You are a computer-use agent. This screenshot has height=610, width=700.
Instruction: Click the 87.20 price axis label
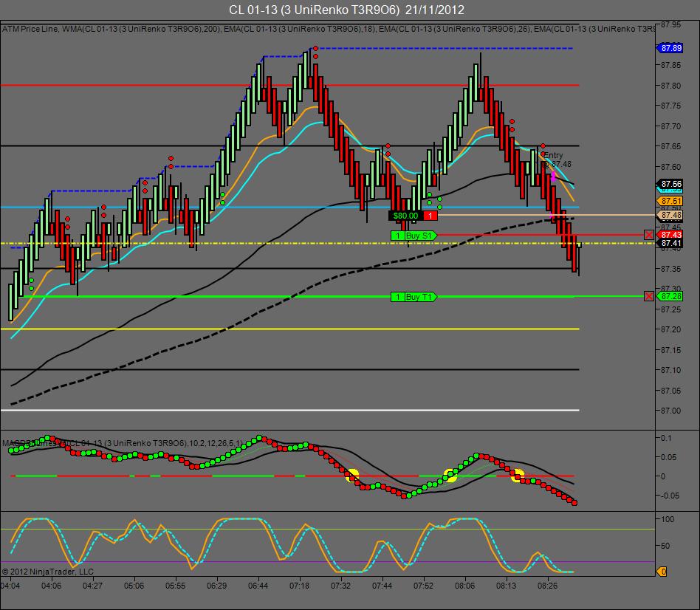click(671, 329)
